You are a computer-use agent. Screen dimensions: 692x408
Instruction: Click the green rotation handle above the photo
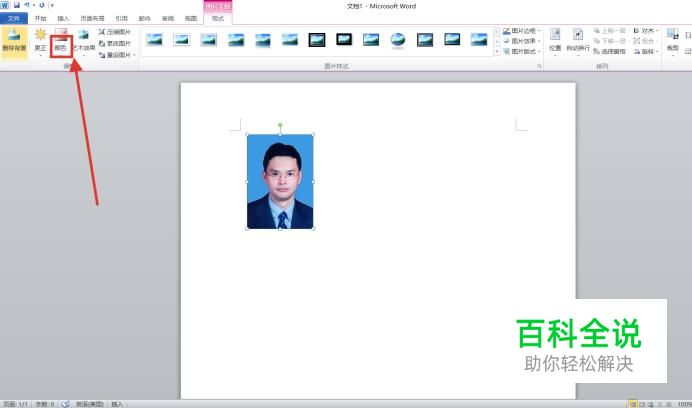coord(280,125)
